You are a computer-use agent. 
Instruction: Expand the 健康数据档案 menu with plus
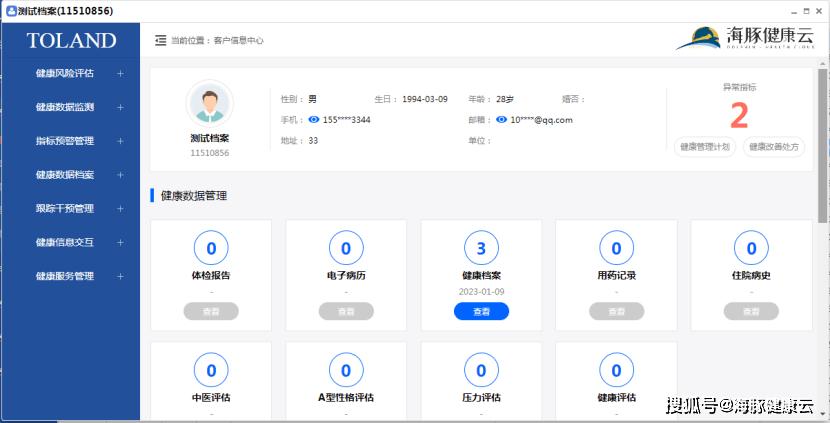tap(120, 175)
